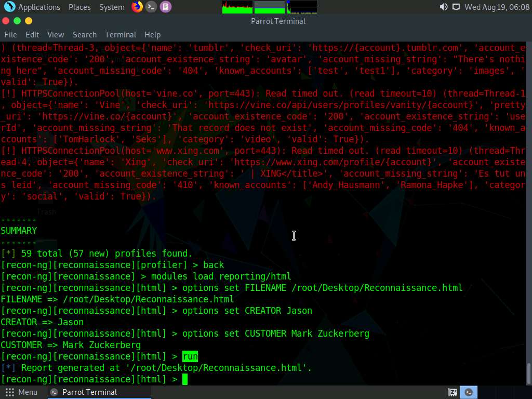
Task: Open the File menu
Action: pyautogui.click(x=10, y=35)
